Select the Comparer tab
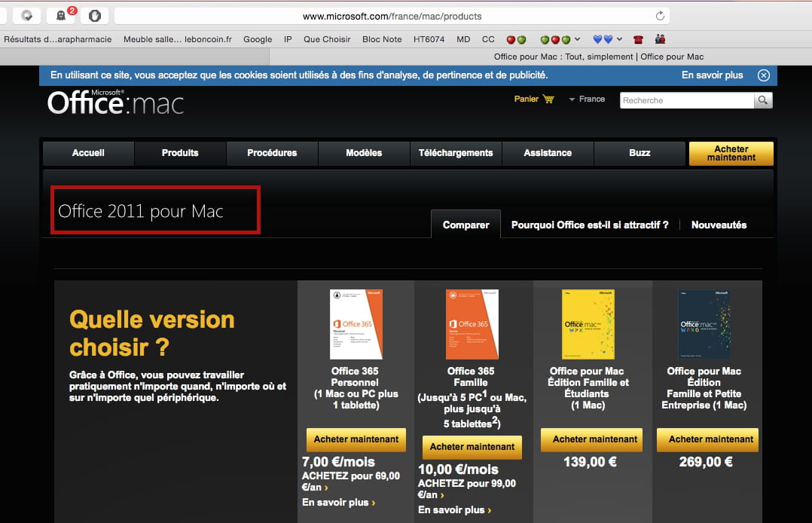This screenshot has width=812, height=523. tap(466, 225)
